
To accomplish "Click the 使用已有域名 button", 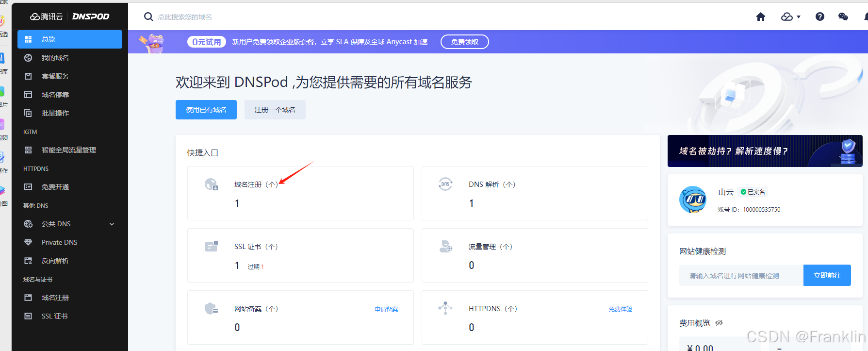I will tap(206, 110).
